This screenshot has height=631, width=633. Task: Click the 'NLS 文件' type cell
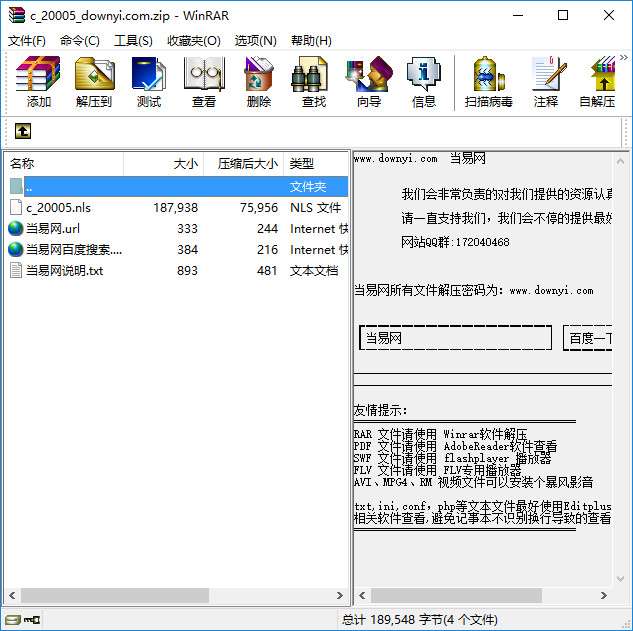pyautogui.click(x=315, y=208)
